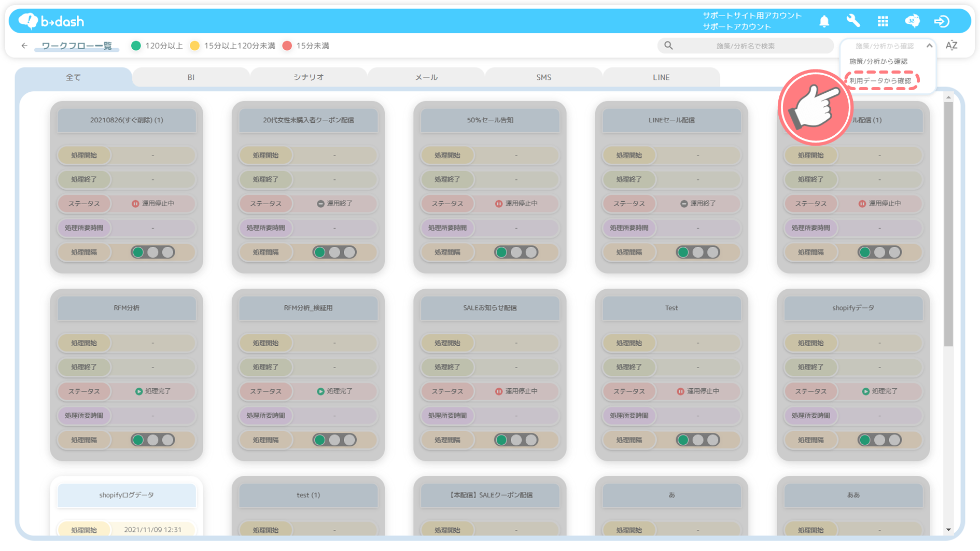Open the ああ workflow card
Viewport: 980px width, 551px height.
853,495
